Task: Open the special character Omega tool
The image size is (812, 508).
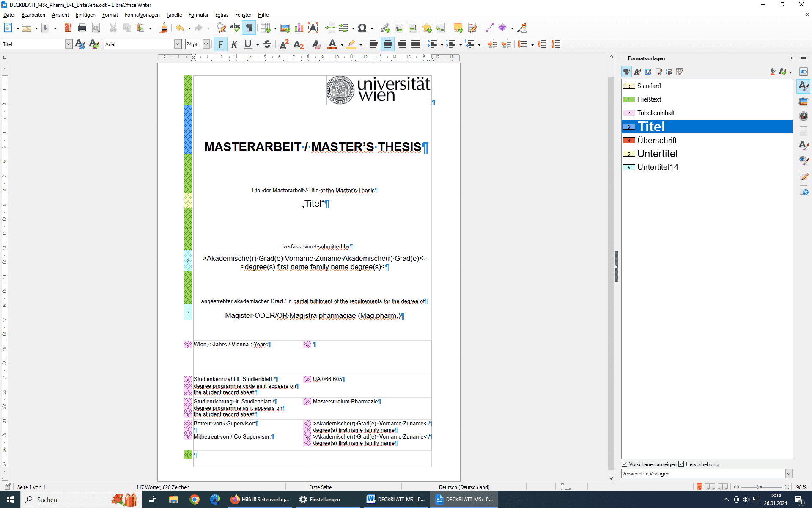Action: coord(362,28)
